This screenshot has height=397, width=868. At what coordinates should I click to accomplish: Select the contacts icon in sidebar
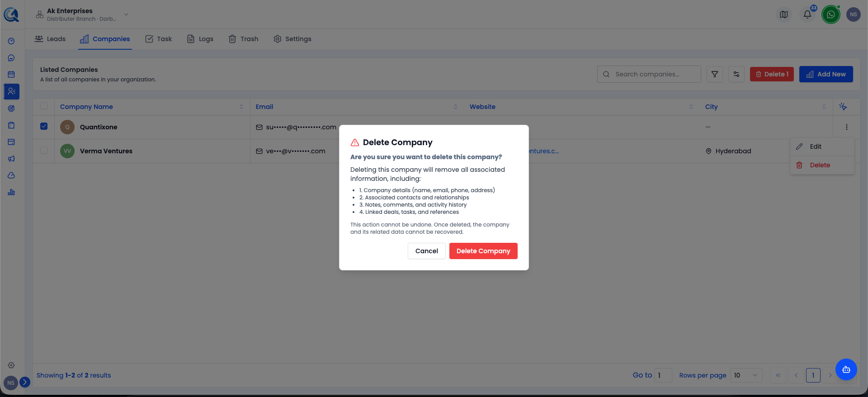click(11, 91)
